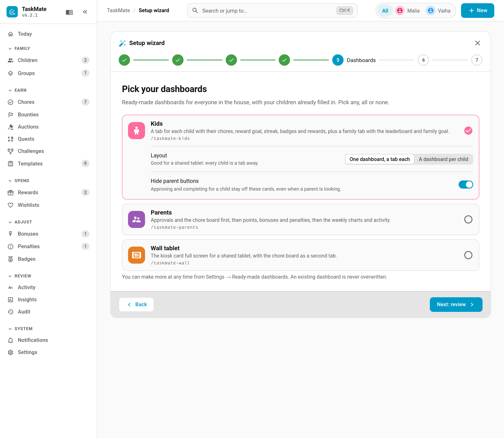Image resolution: width=504 pixels, height=438 pixels.
Task: Collapse the SYSTEM sidebar section
Action: (x=20, y=329)
